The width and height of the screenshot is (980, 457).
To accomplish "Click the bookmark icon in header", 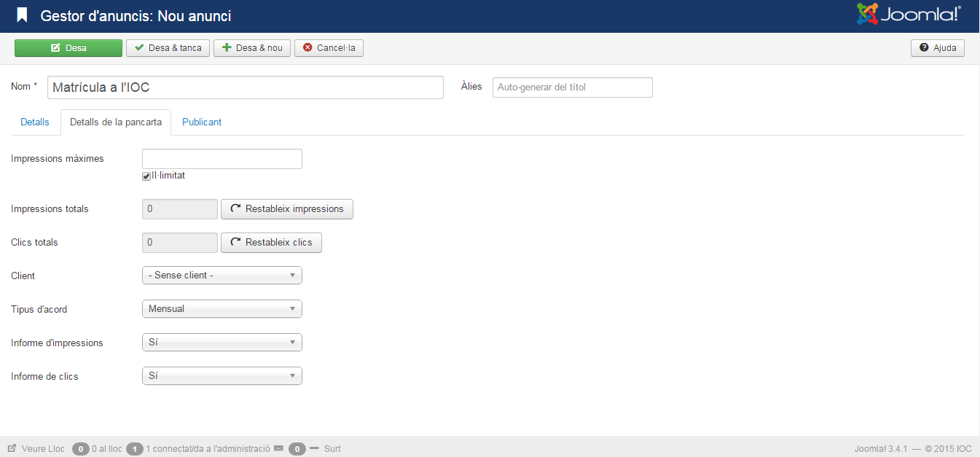I will [23, 15].
